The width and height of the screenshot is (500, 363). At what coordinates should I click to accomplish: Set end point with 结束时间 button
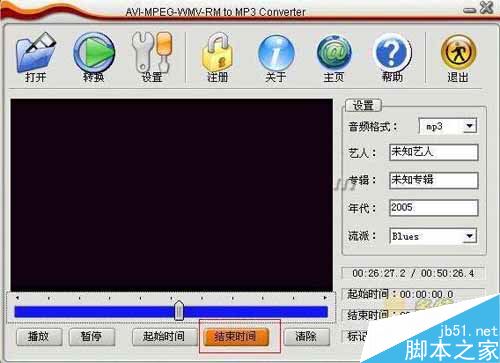tap(236, 337)
